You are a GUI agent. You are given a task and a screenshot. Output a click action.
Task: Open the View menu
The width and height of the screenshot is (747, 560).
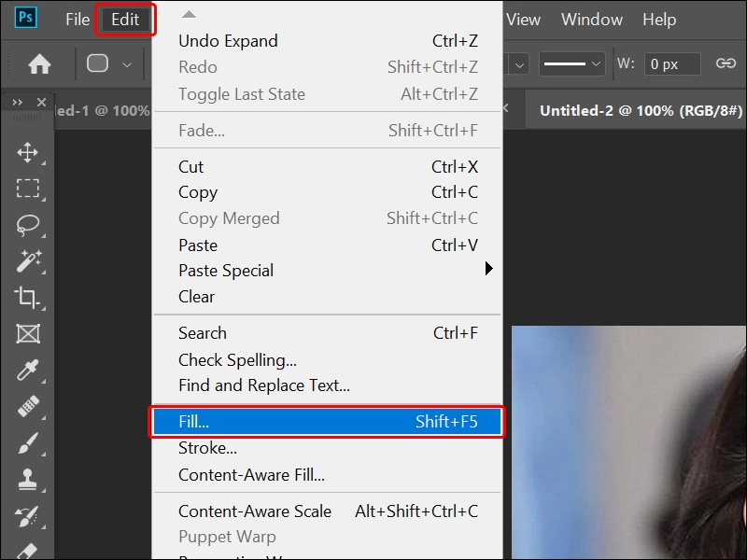(x=523, y=19)
